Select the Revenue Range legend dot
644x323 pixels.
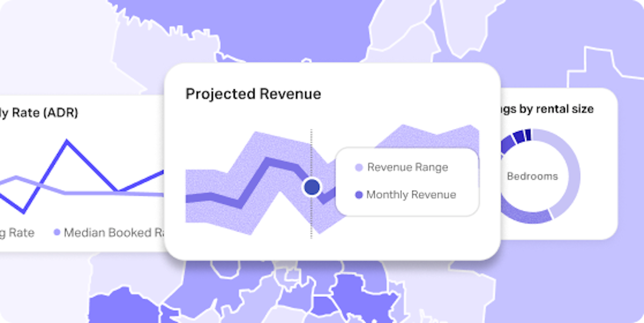click(359, 167)
